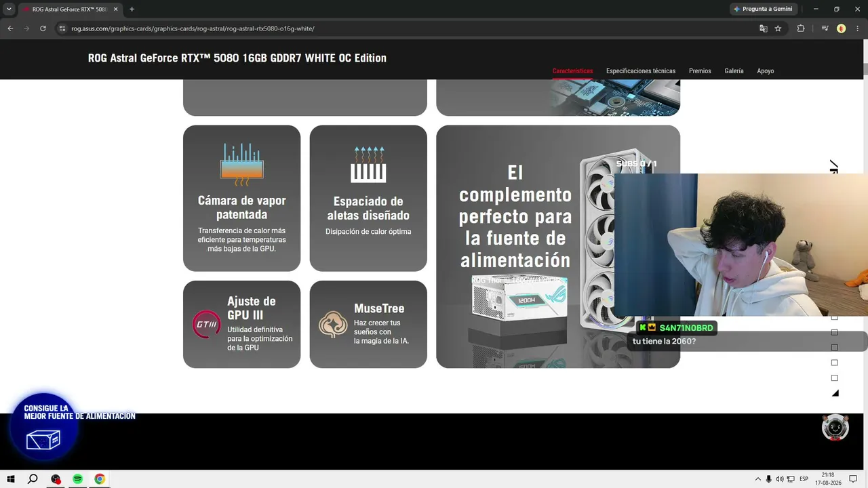Go forward to the next page
The width and height of the screenshot is (868, 488).
click(x=26, y=28)
